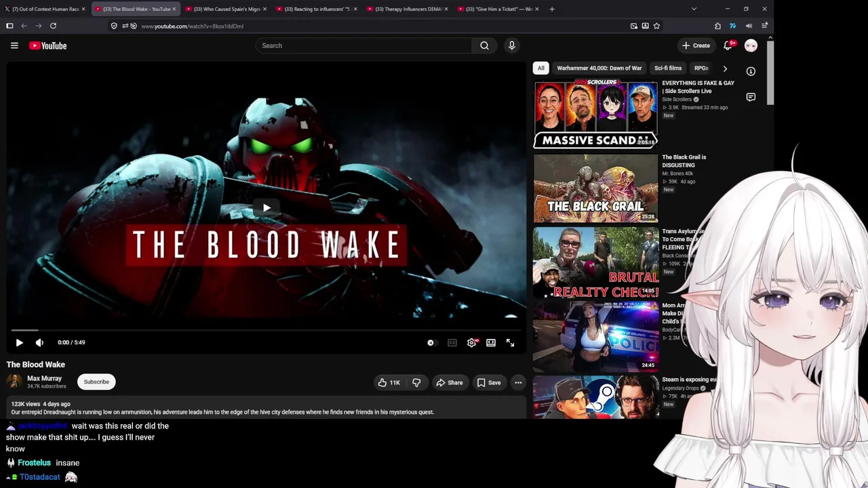Open Max Murray's channel avatar

coord(14,382)
